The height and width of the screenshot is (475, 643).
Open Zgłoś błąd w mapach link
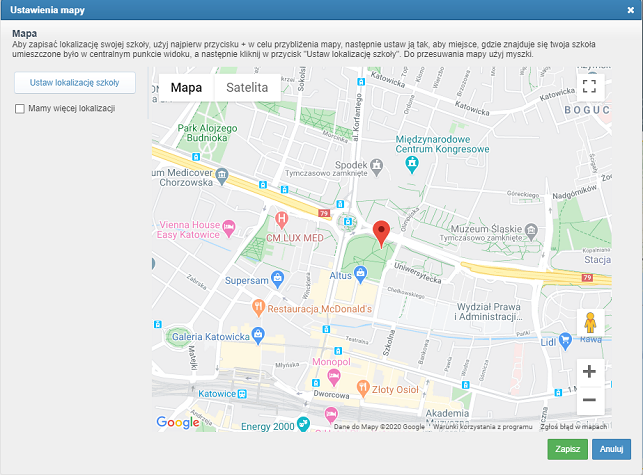coord(574,427)
